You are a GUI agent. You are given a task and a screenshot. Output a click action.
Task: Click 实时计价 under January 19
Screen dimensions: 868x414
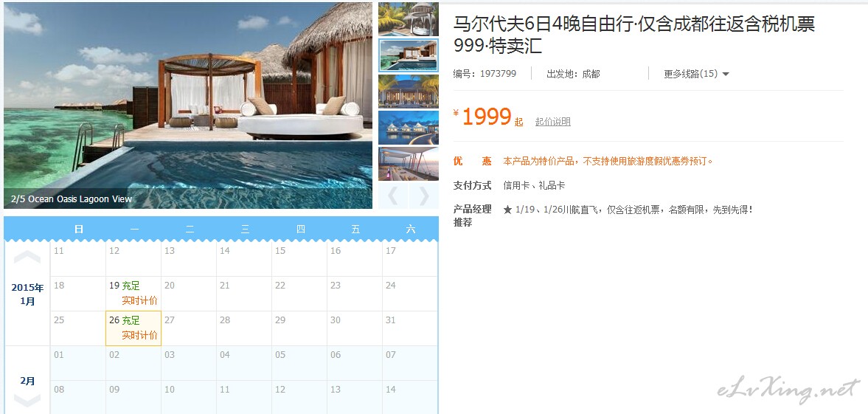click(x=139, y=300)
